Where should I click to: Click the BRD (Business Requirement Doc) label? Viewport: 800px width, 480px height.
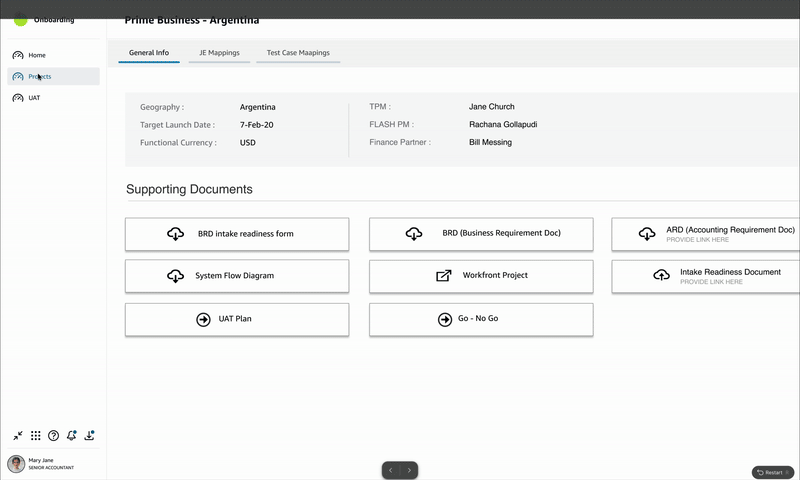tap(502, 233)
